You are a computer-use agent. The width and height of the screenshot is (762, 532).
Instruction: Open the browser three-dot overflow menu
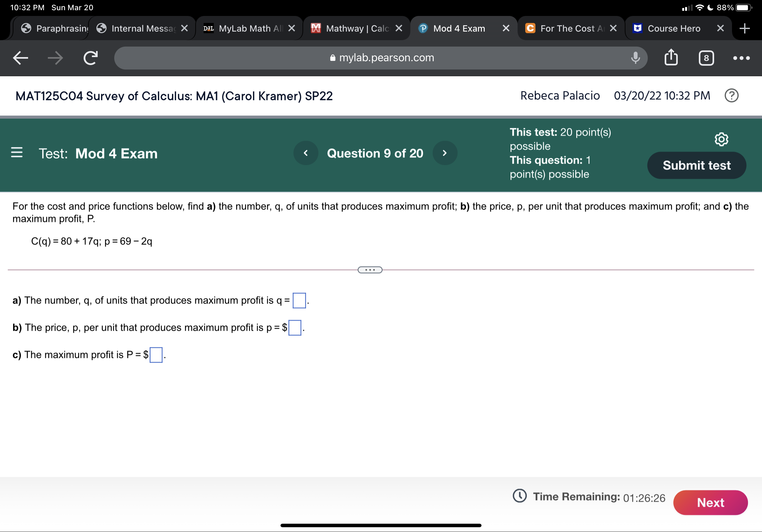(742, 58)
